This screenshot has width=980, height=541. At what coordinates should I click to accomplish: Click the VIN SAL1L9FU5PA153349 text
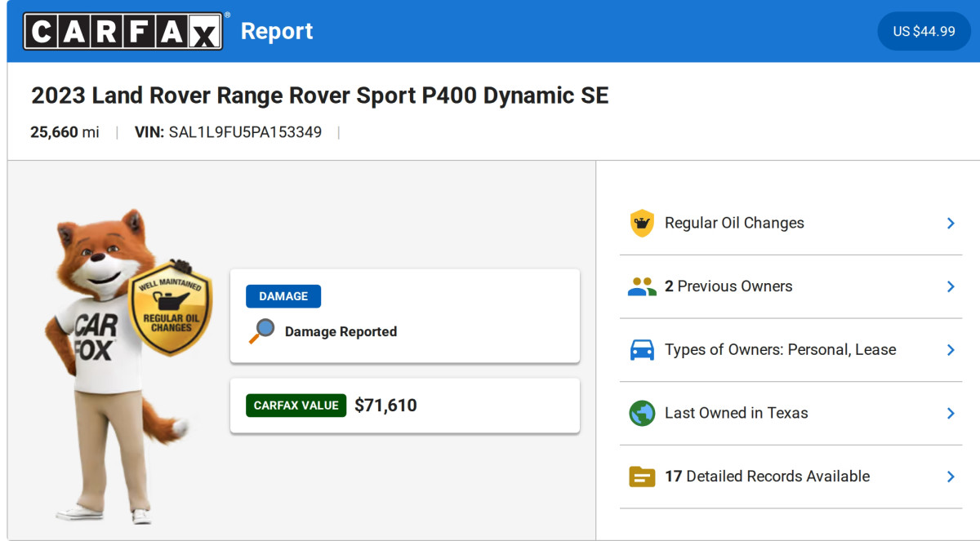pyautogui.click(x=228, y=132)
